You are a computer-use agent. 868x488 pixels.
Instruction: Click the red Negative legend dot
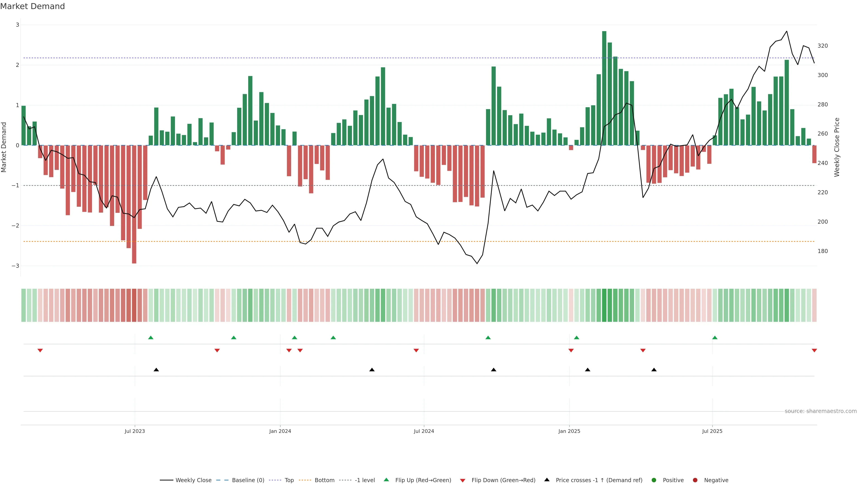[x=695, y=480]
